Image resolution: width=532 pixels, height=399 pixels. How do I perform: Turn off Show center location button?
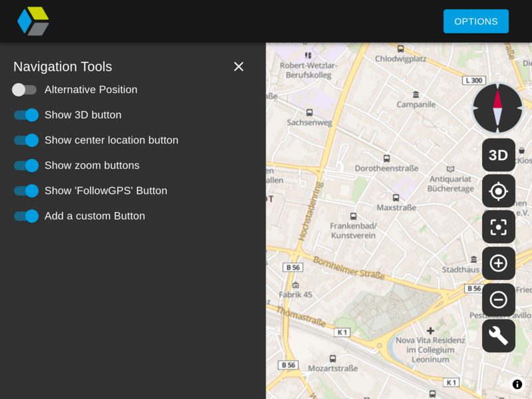pos(25,140)
